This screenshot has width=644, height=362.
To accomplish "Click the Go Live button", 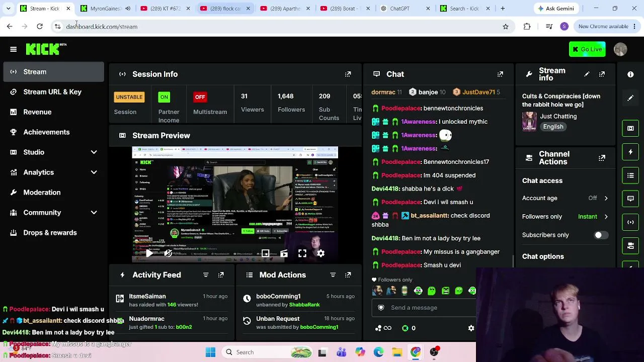I will 587,49.
